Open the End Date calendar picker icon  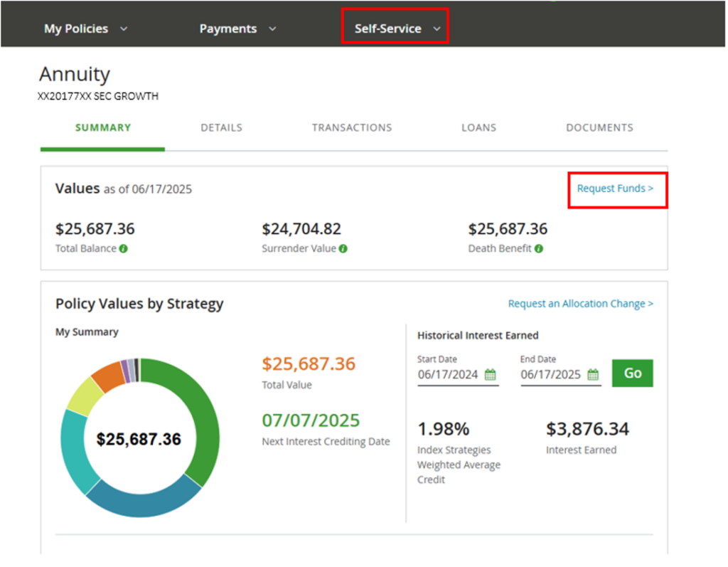click(x=593, y=375)
